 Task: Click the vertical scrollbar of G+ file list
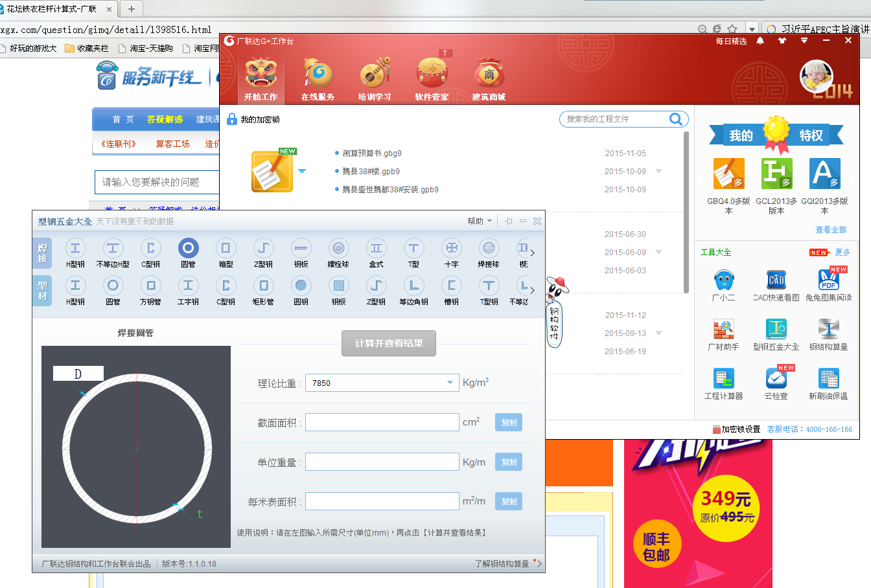pos(687,212)
